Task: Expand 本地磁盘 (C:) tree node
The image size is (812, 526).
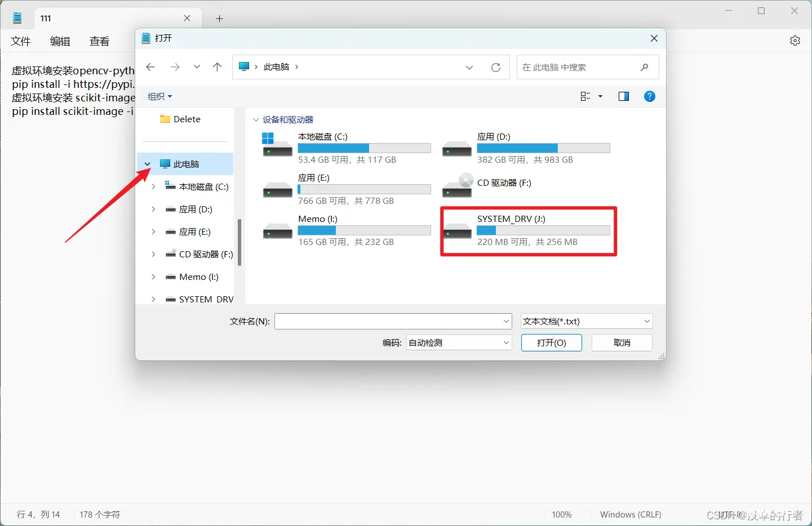Action: 153,186
